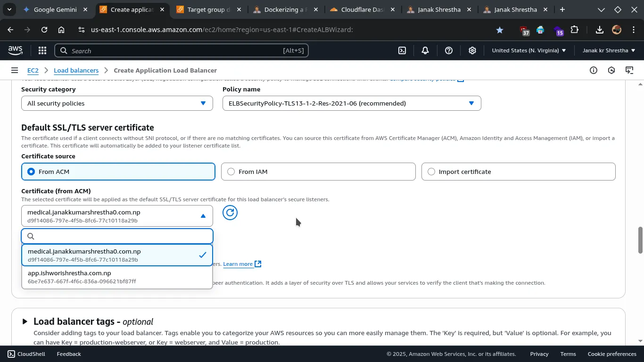This screenshot has height=362, width=644.
Task: Select the From ACM certificate source
Action: (x=31, y=172)
